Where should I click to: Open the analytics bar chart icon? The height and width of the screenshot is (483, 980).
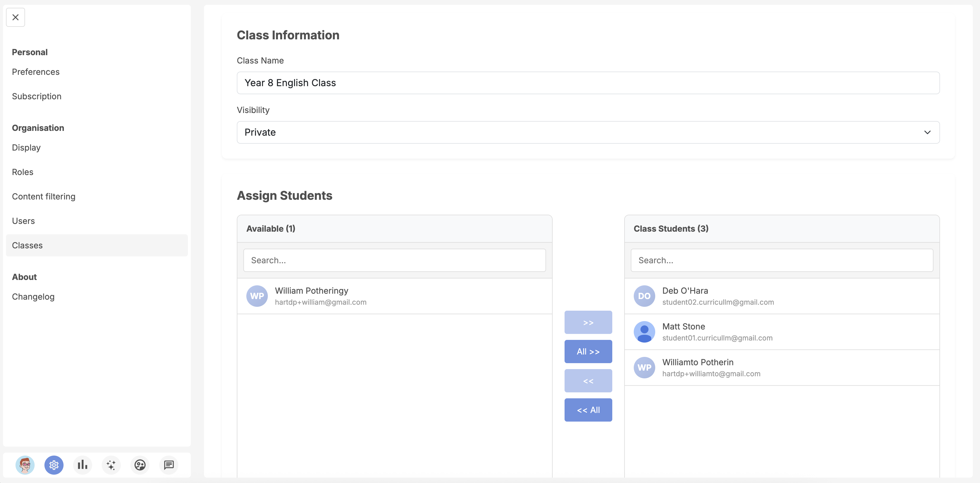(x=82, y=465)
